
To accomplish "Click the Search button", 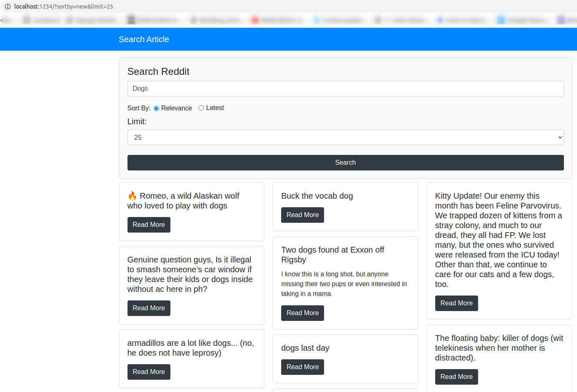I will tap(345, 162).
